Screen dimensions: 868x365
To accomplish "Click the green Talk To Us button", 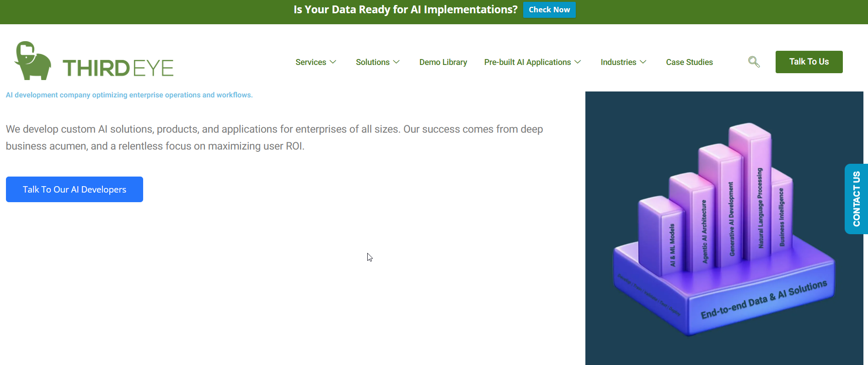I will (809, 62).
